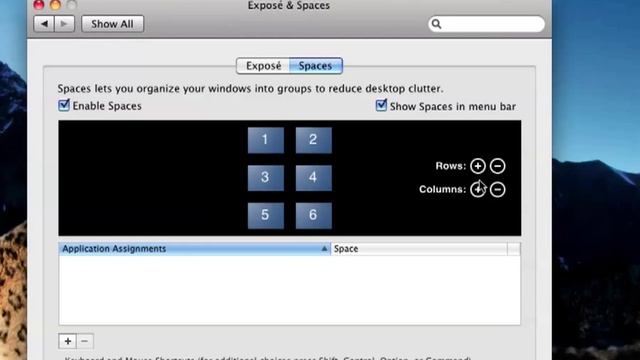Select space thumbnail 1
The image size is (640, 360).
(x=266, y=140)
